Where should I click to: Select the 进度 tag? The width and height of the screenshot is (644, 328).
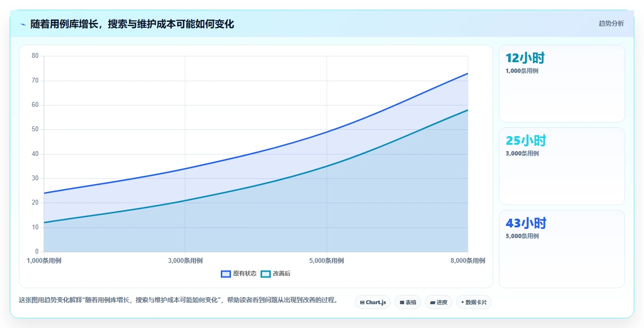(439, 302)
